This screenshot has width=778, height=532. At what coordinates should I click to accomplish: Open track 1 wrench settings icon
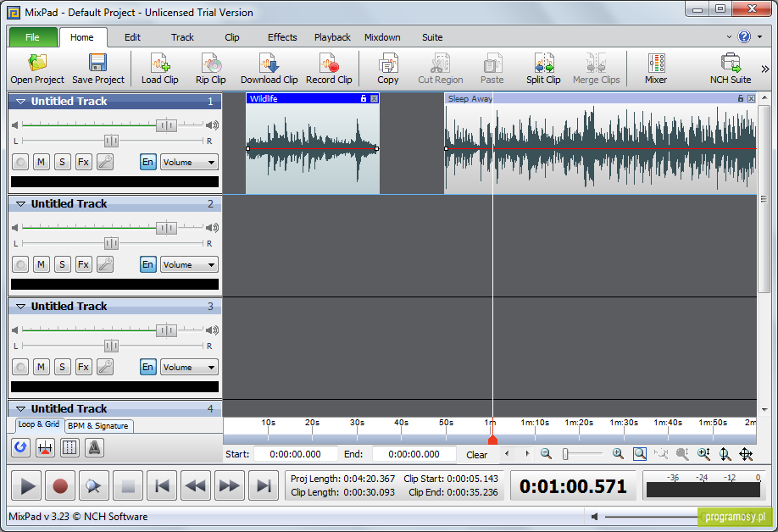[105, 162]
